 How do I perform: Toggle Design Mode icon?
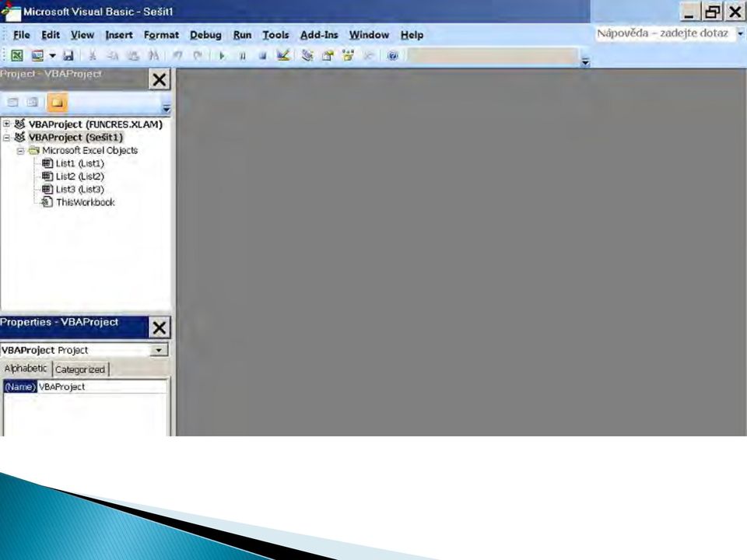(283, 55)
